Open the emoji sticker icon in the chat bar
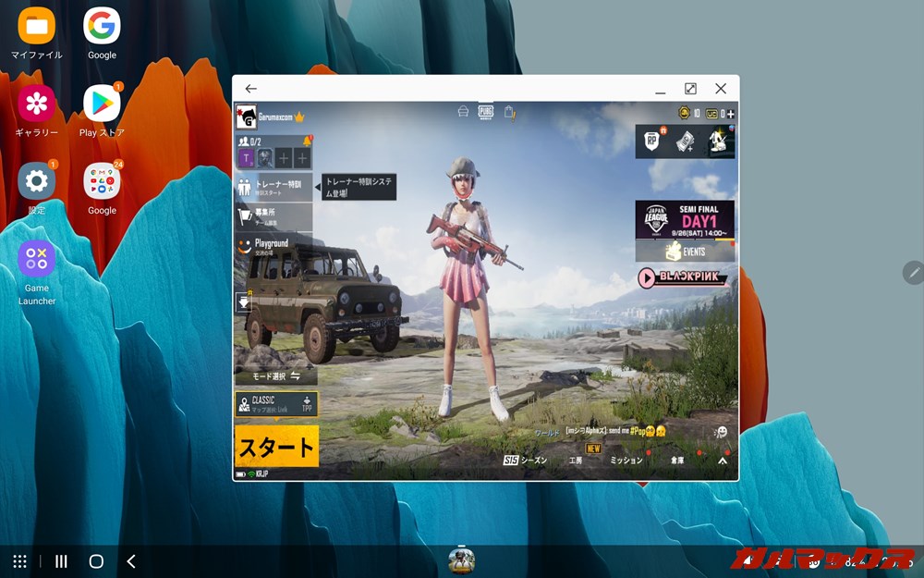 [x=721, y=431]
